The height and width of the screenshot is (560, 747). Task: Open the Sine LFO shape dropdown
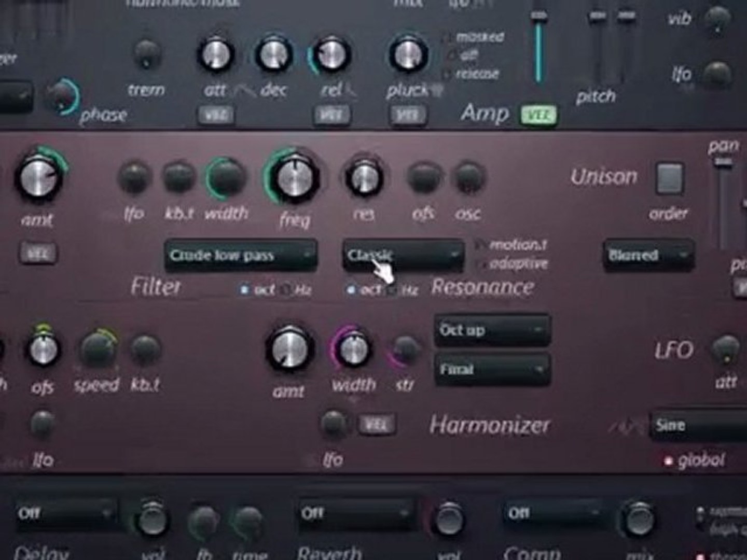click(698, 426)
